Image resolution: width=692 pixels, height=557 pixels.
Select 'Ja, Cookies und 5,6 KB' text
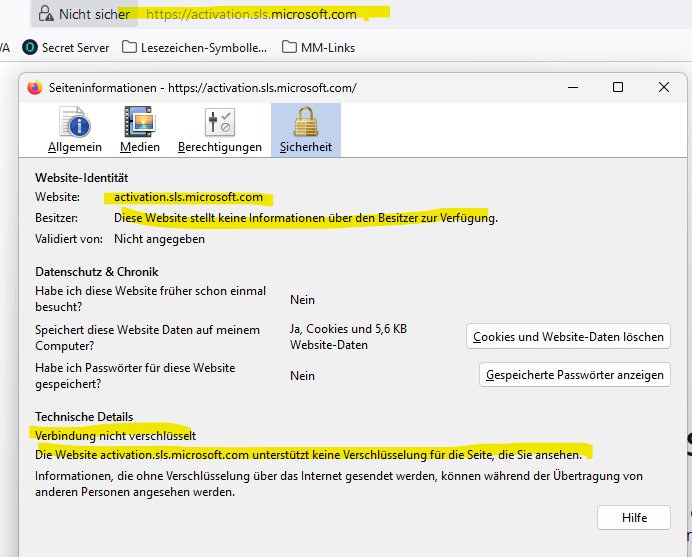pos(348,329)
